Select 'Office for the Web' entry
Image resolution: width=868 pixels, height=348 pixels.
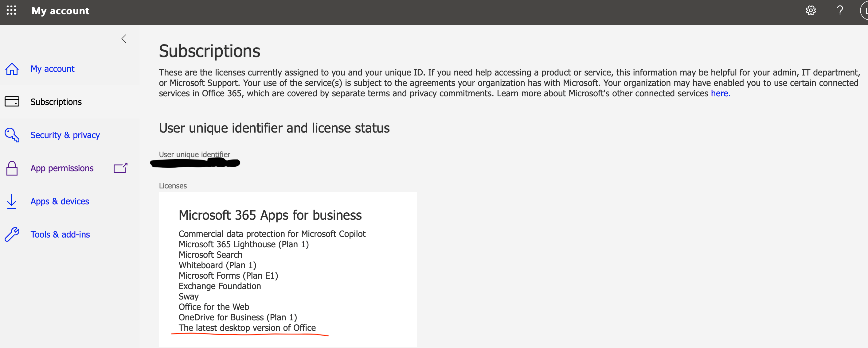(214, 307)
